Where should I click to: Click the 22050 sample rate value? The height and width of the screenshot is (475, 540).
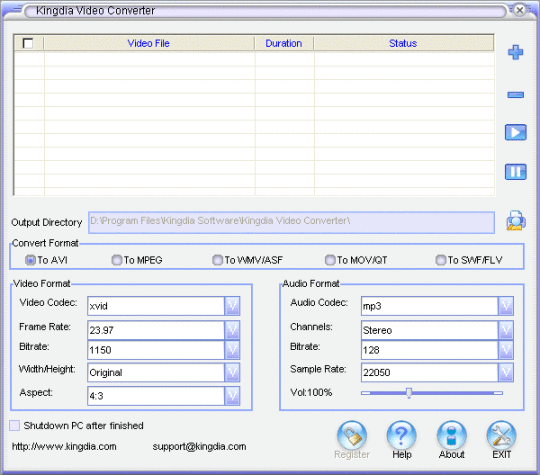[430, 372]
